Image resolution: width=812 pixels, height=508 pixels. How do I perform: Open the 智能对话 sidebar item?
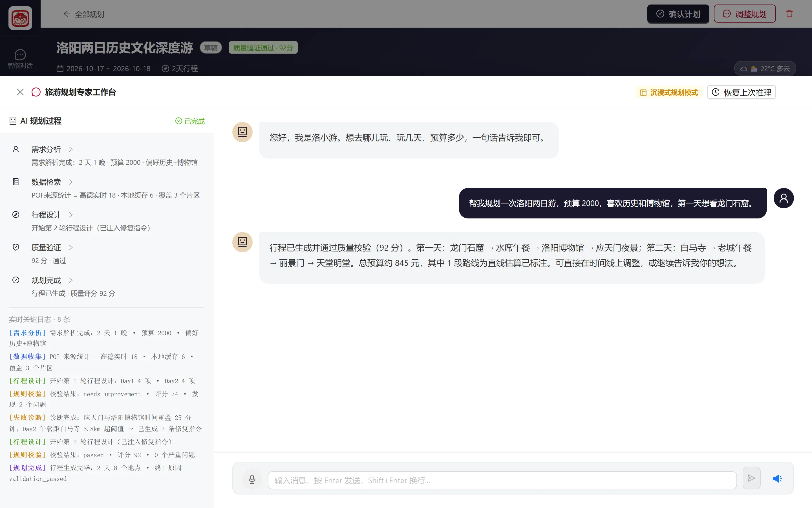point(20,59)
